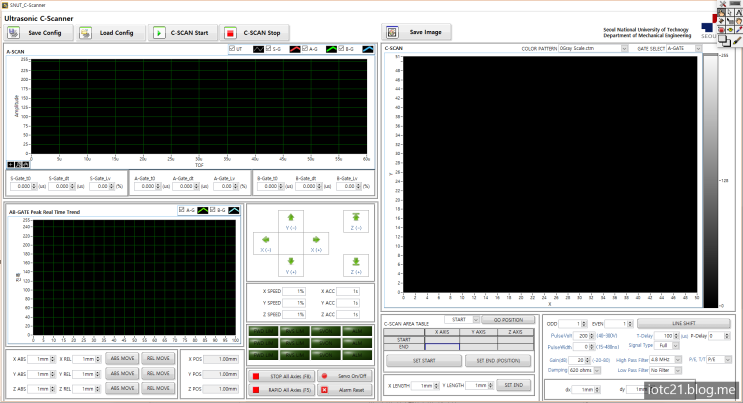Click the green A-G plot icon in Peak Trend

pos(203,210)
